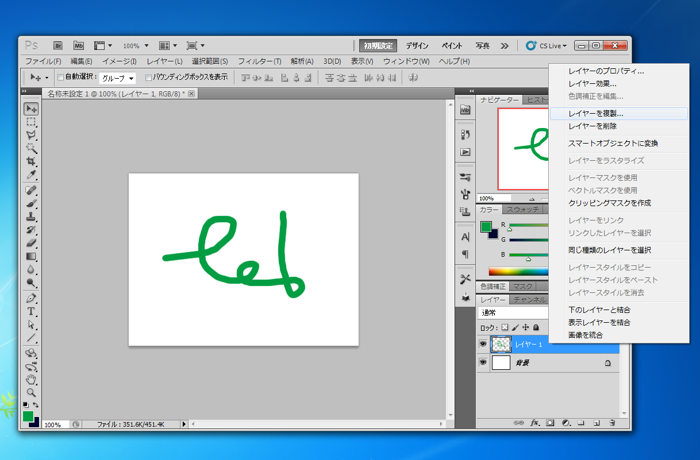Launch Adobe Bridge from the top bar
This screenshot has width=700, height=460.
(58, 46)
